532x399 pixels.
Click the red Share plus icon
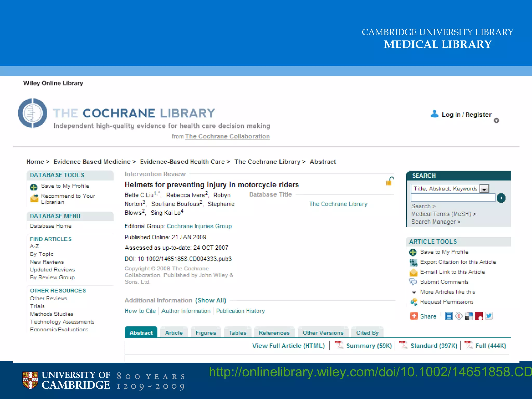(x=414, y=316)
